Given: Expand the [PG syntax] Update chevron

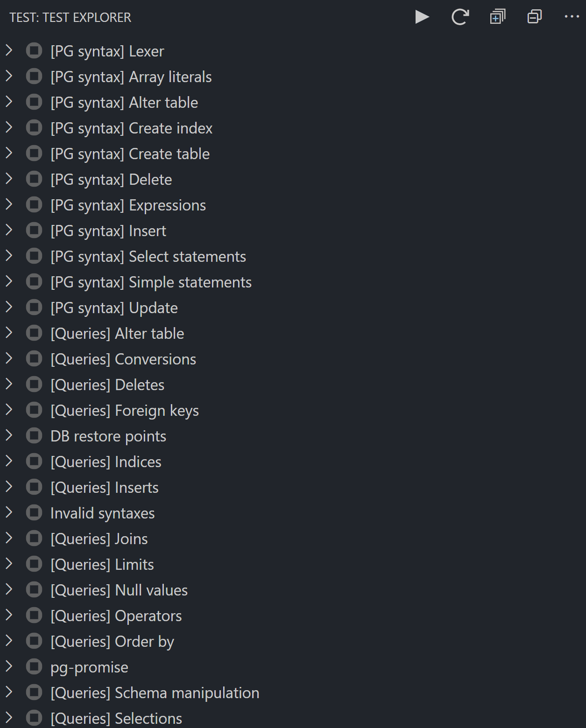Looking at the screenshot, I should 9,308.
